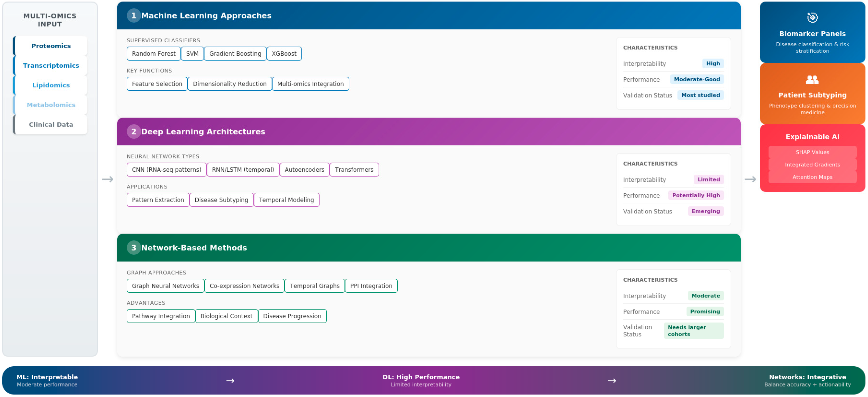Screen dimensions: 868x397
Task: Select the Proteomics input card
Action: (x=50, y=46)
